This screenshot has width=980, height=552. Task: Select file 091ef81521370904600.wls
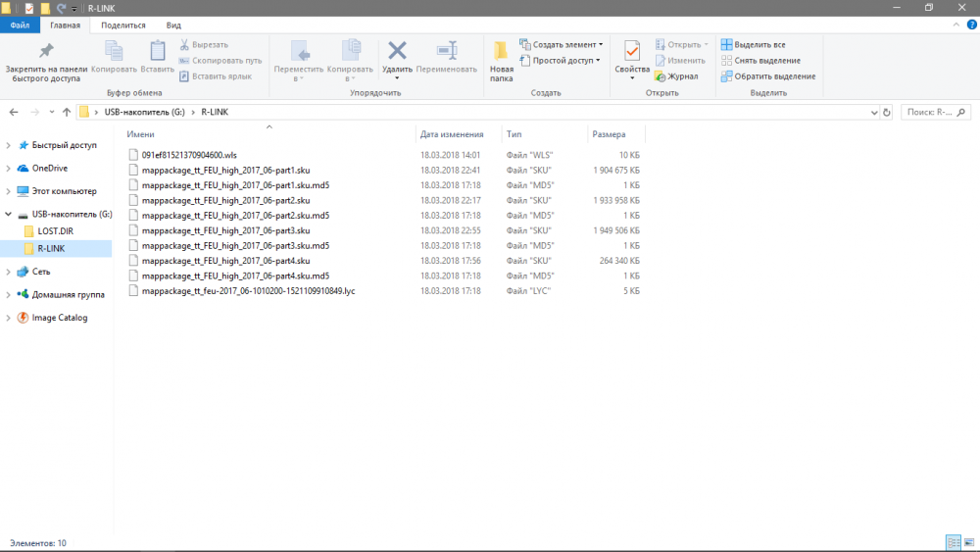(189, 155)
